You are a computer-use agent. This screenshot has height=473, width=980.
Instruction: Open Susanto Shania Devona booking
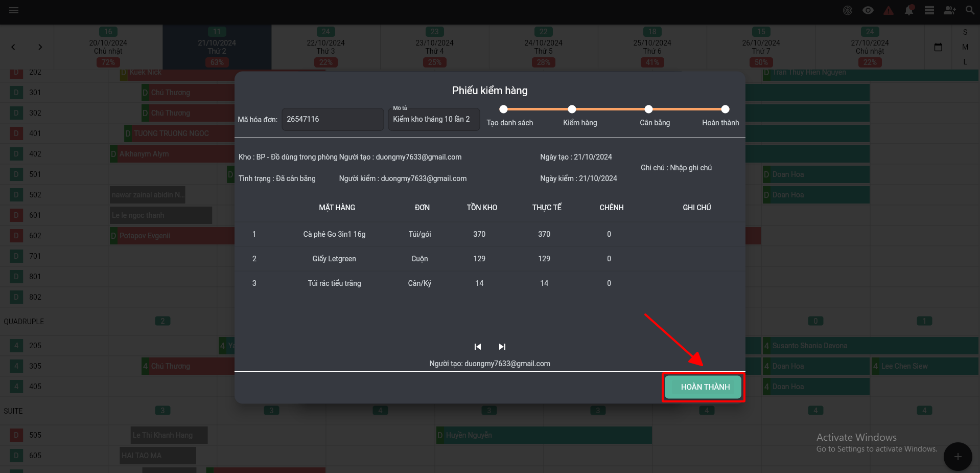tap(870, 346)
